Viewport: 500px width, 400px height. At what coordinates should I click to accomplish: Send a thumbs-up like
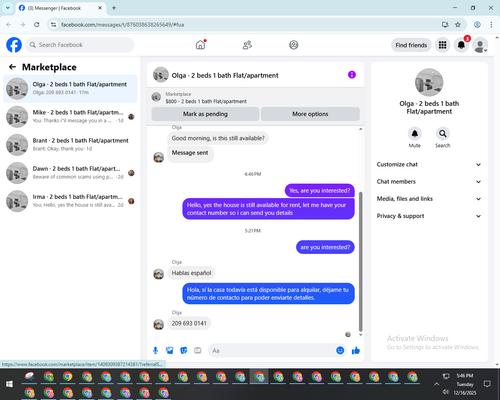[x=356, y=350]
